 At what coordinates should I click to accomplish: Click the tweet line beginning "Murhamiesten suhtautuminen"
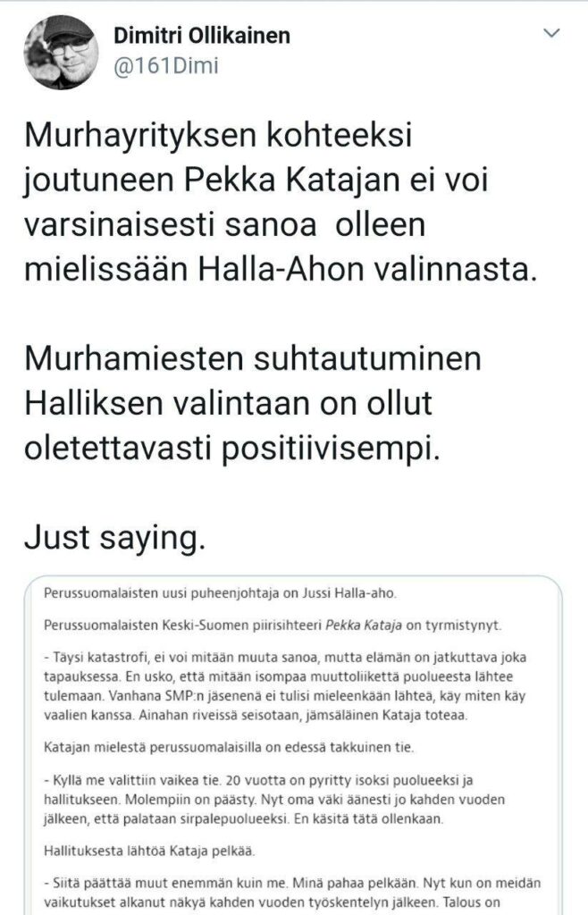[x=253, y=361]
